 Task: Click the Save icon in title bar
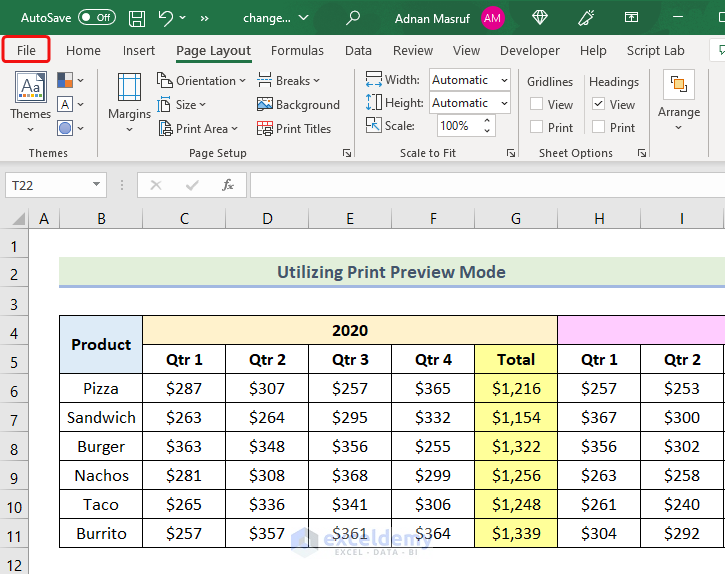click(x=137, y=18)
